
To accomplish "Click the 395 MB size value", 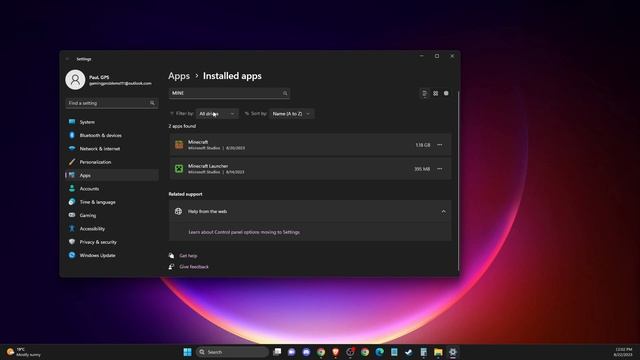I will point(422,169).
